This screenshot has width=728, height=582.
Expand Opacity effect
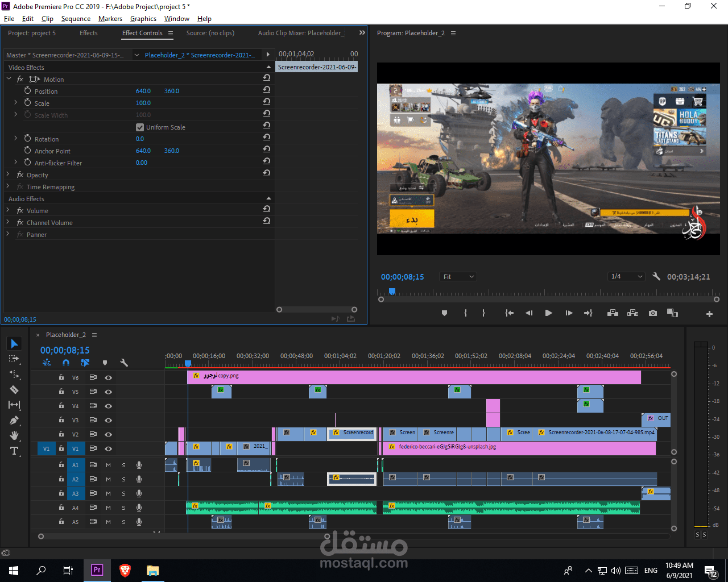click(x=8, y=174)
